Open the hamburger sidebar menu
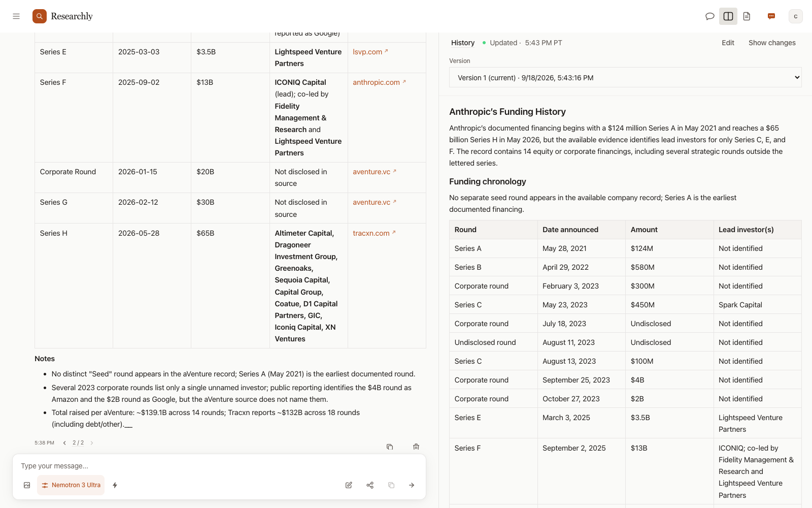 (x=16, y=16)
